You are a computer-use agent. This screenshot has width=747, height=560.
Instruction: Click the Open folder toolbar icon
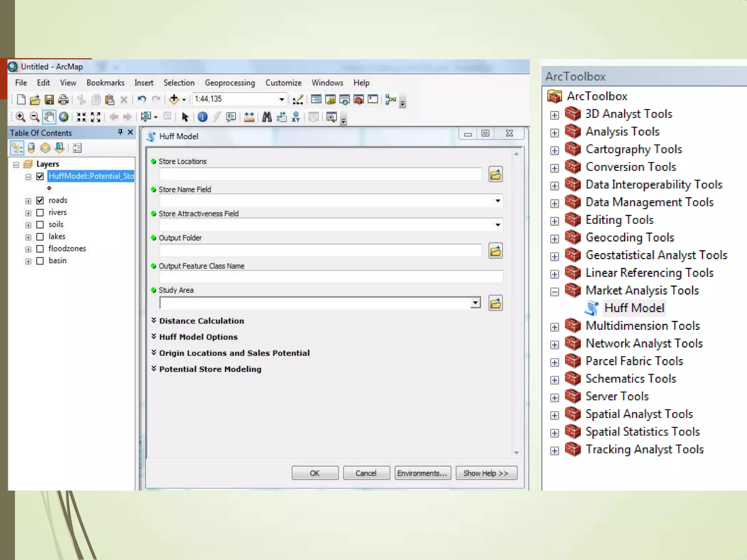tap(35, 100)
